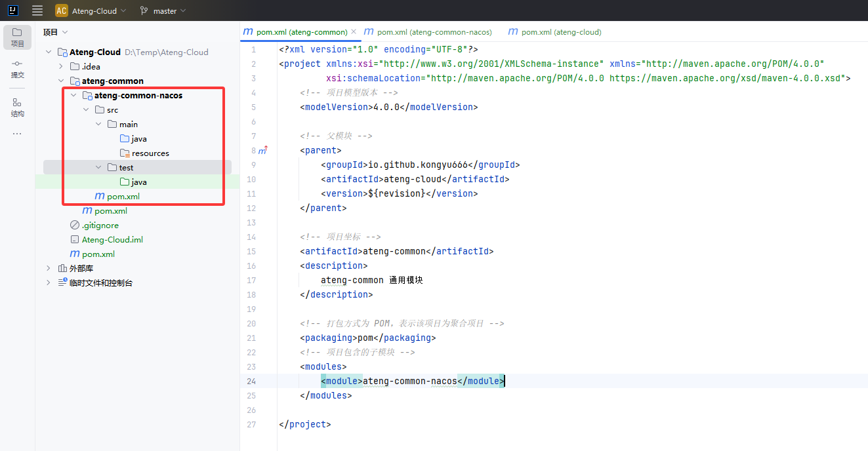
Task: Open the master branch dropdown
Action: (x=163, y=10)
